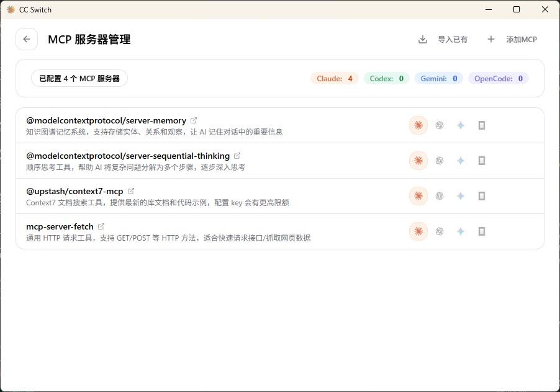The width and height of the screenshot is (560, 392).
Task: Click the Context7 文档搜索工具 description text
Action: coord(158,203)
